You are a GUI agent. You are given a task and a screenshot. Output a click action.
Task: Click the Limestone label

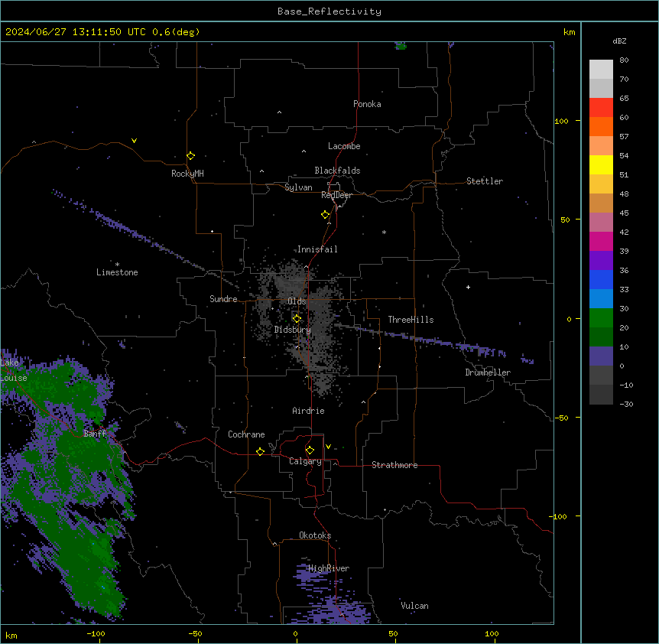click(x=117, y=272)
